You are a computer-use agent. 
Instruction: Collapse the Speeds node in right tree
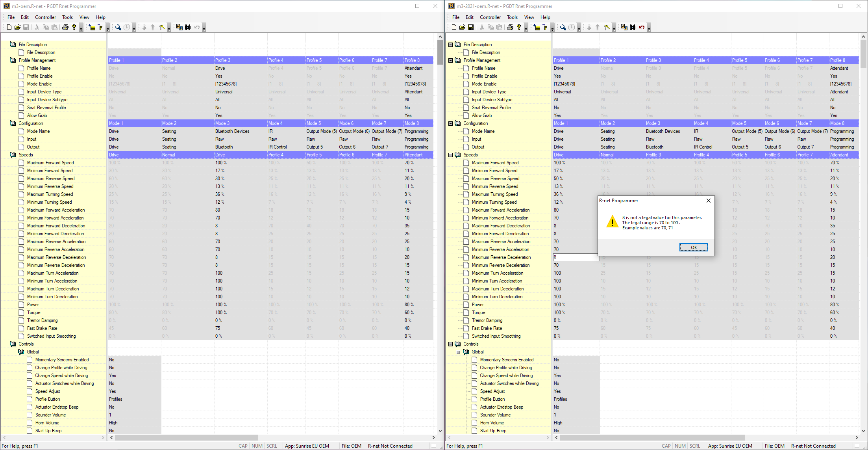pyautogui.click(x=450, y=155)
